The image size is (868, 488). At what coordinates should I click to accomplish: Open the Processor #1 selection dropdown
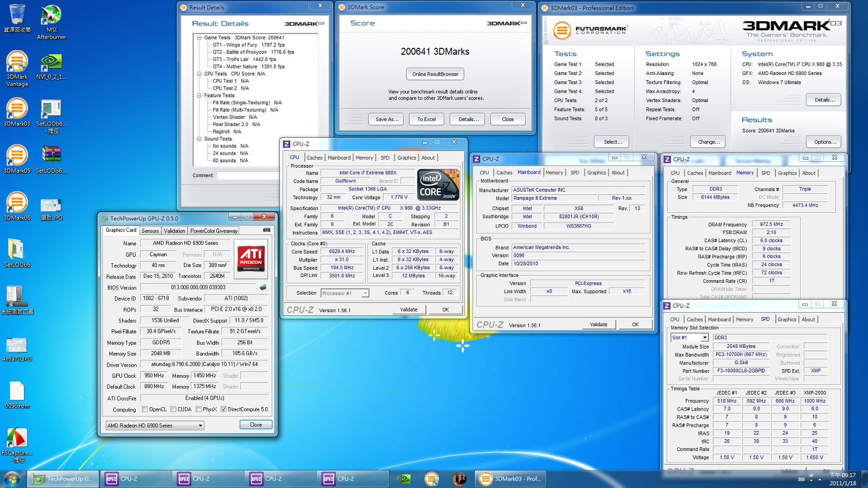pos(344,293)
